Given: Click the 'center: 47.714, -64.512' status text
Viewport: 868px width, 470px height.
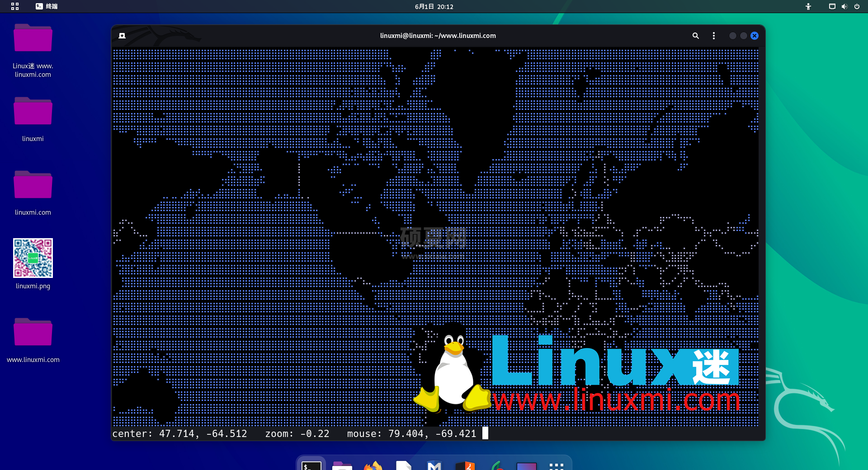Looking at the screenshot, I should tap(179, 434).
